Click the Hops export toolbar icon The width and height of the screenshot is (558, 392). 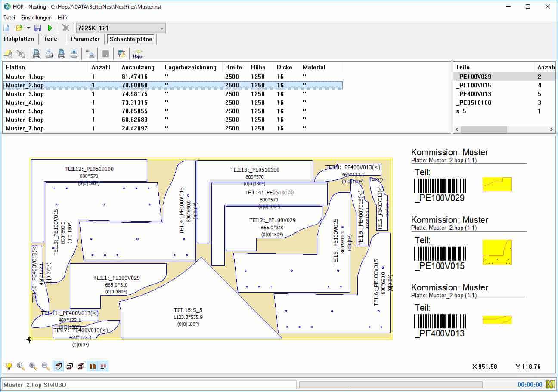coord(137,54)
